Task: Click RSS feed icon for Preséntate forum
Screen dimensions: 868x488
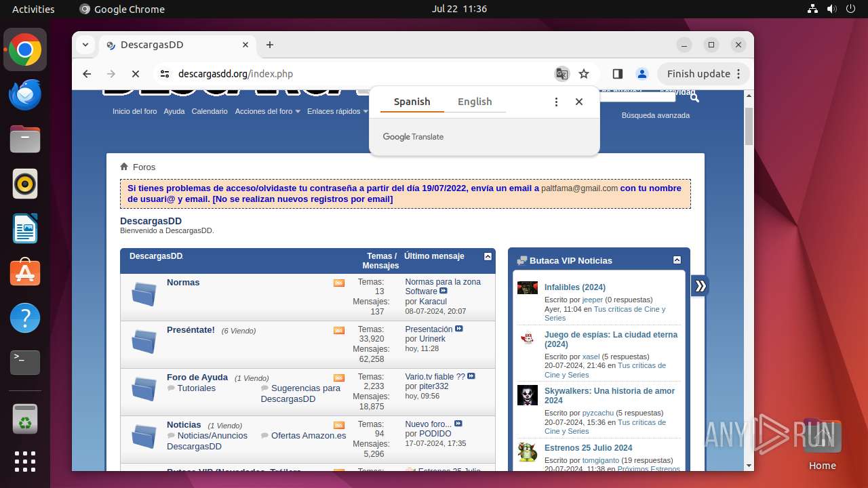Action: [x=339, y=331]
